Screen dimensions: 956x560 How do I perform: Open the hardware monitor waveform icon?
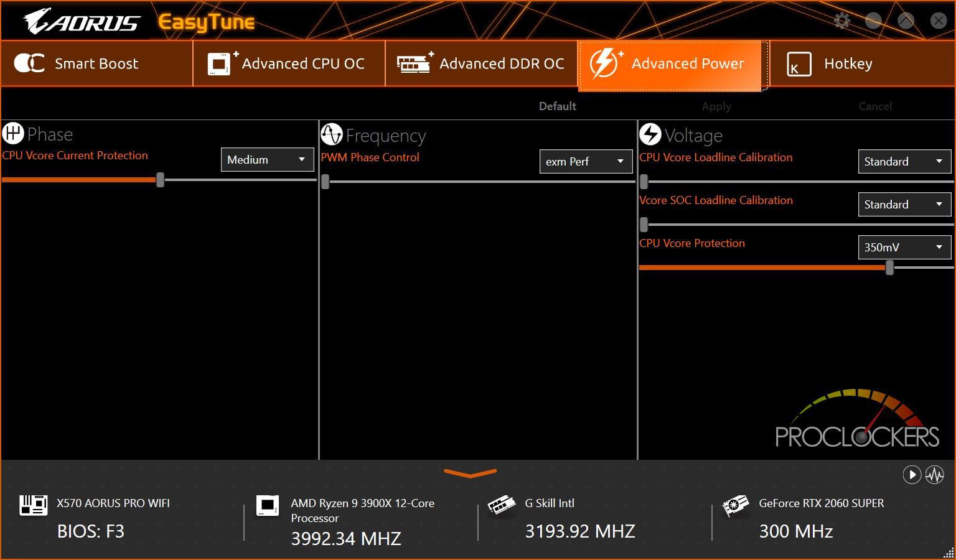935,475
